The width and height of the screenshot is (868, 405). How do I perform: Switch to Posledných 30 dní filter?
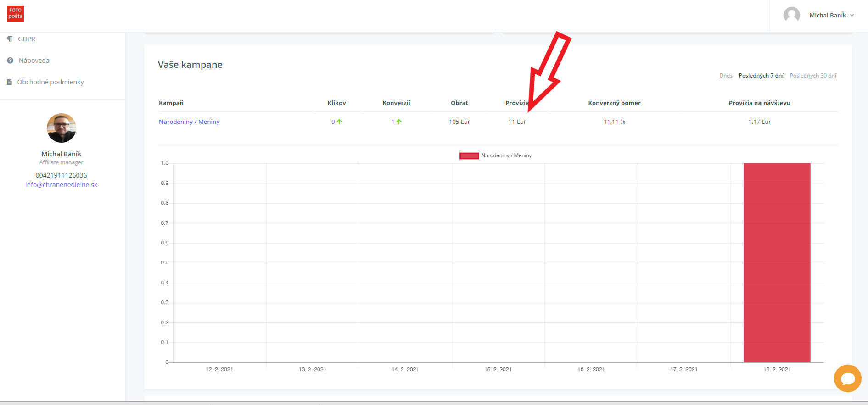[x=812, y=76]
